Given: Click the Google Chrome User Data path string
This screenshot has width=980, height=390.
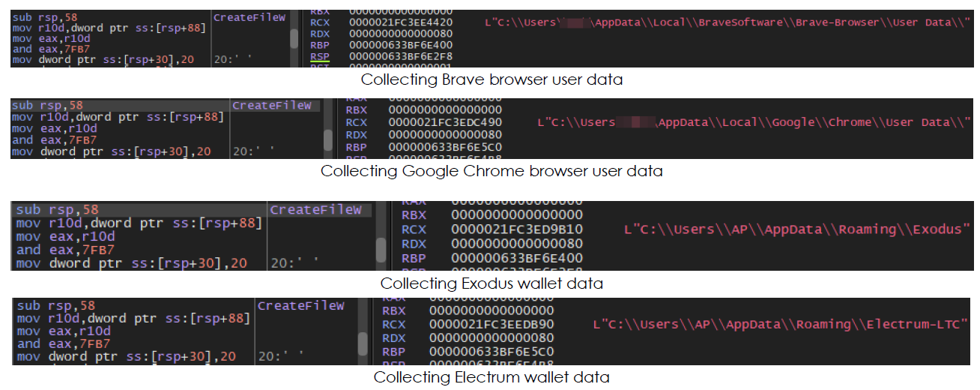Looking at the screenshot, I should coord(754,122).
